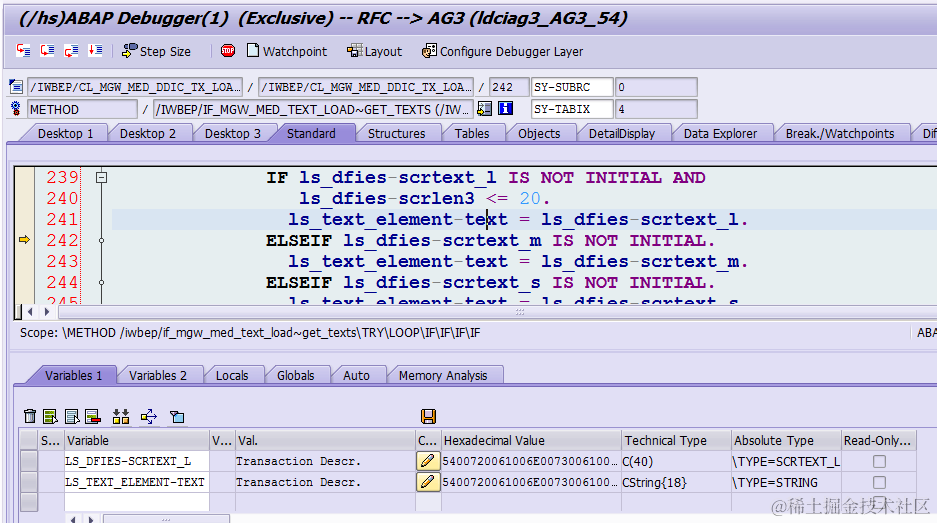
Task: Click the Return (F7) step-out icon
Action: click(71, 51)
